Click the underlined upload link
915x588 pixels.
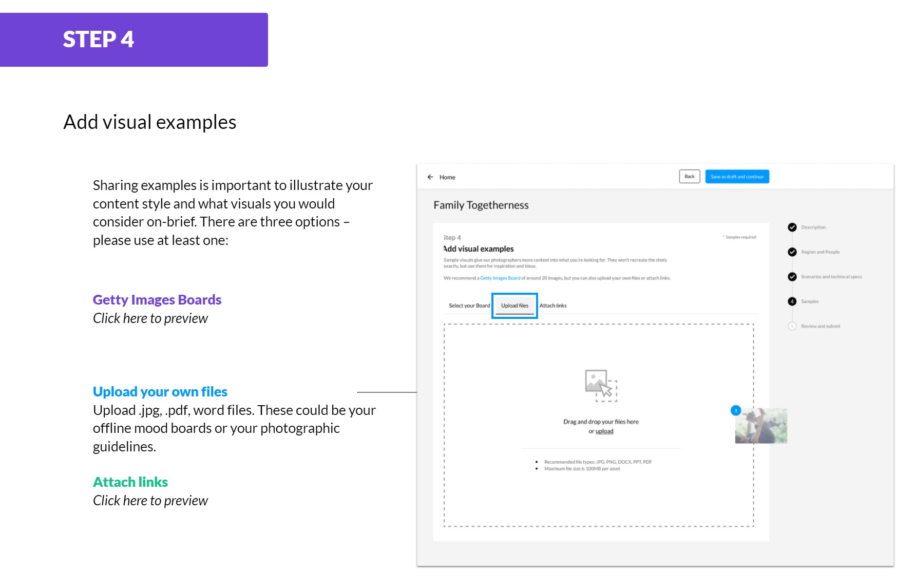[x=604, y=431]
